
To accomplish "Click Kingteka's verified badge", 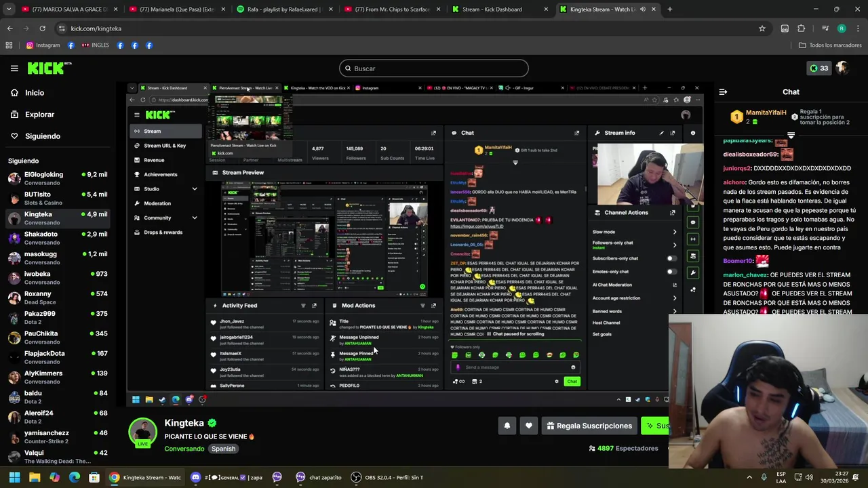I will click(x=212, y=423).
